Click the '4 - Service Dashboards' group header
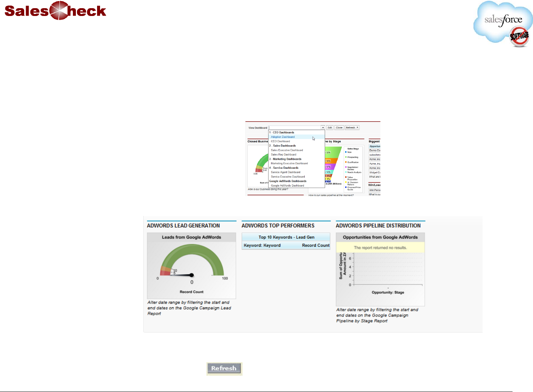Image resolution: width=533 pixels, height=392 pixels. point(284,168)
